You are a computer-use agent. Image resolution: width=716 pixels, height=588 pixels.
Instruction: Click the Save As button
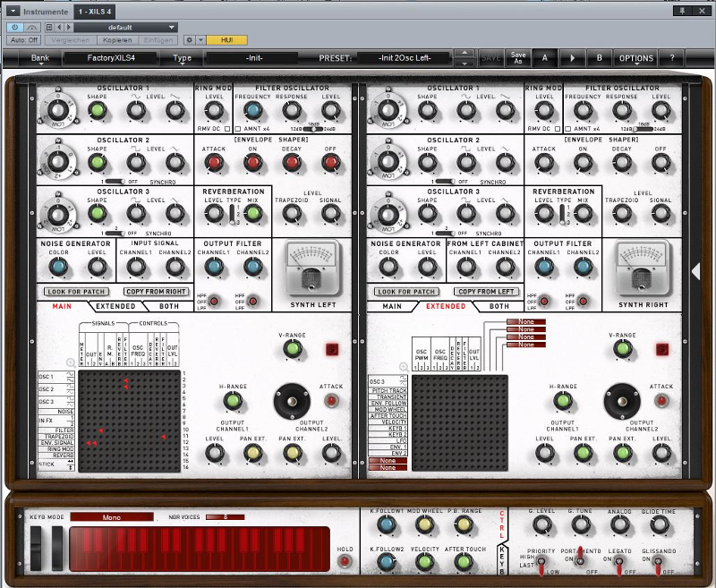[x=518, y=58]
